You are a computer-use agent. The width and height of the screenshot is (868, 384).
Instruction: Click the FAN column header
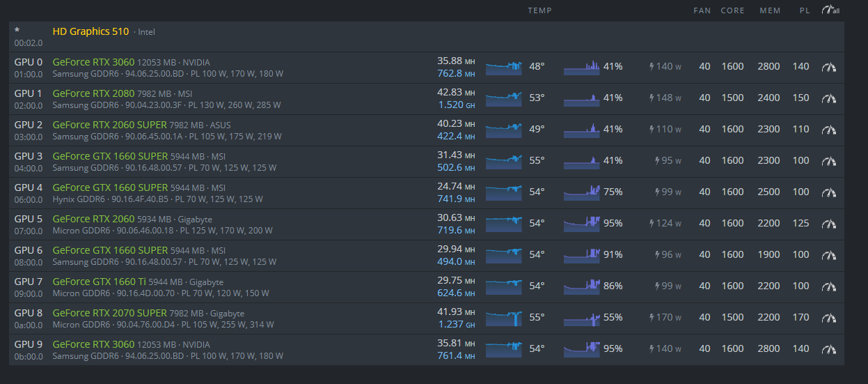tap(702, 10)
